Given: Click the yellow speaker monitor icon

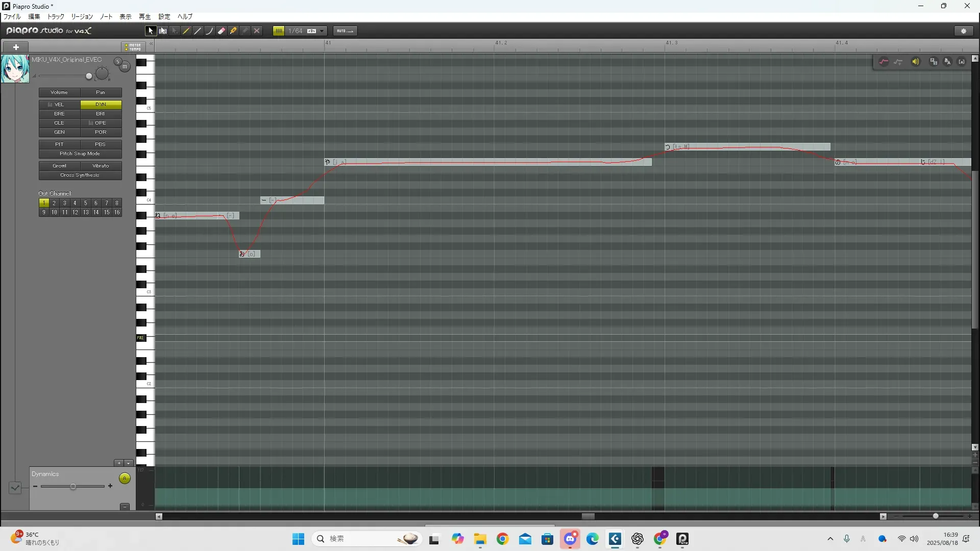Looking at the screenshot, I should tap(915, 62).
